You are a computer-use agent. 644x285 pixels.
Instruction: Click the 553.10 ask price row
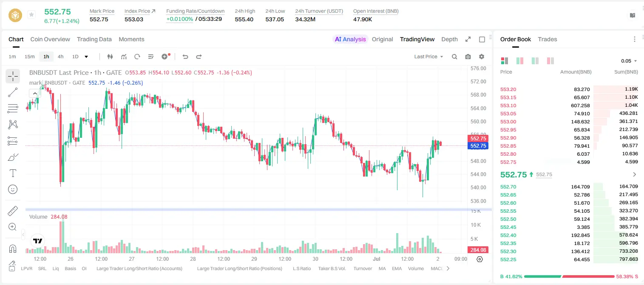click(569, 105)
